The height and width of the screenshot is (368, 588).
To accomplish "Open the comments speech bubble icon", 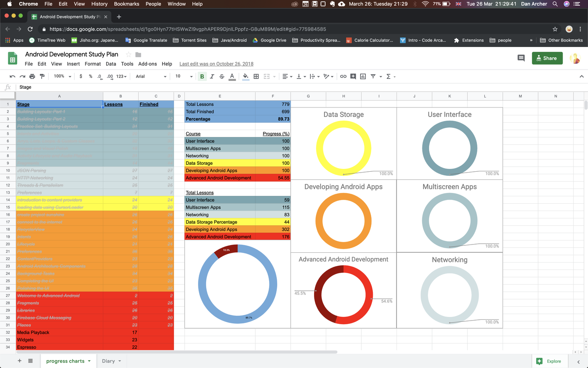I will pos(521,58).
